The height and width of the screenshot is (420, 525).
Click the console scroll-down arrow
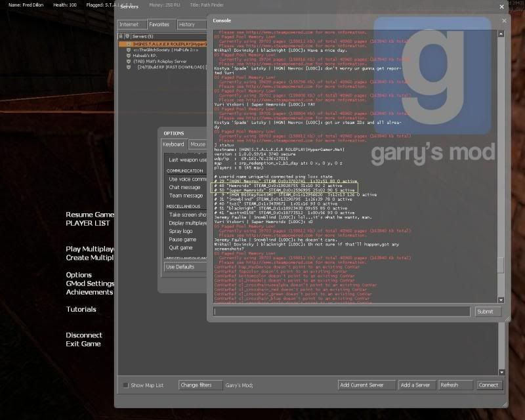tap(501, 300)
